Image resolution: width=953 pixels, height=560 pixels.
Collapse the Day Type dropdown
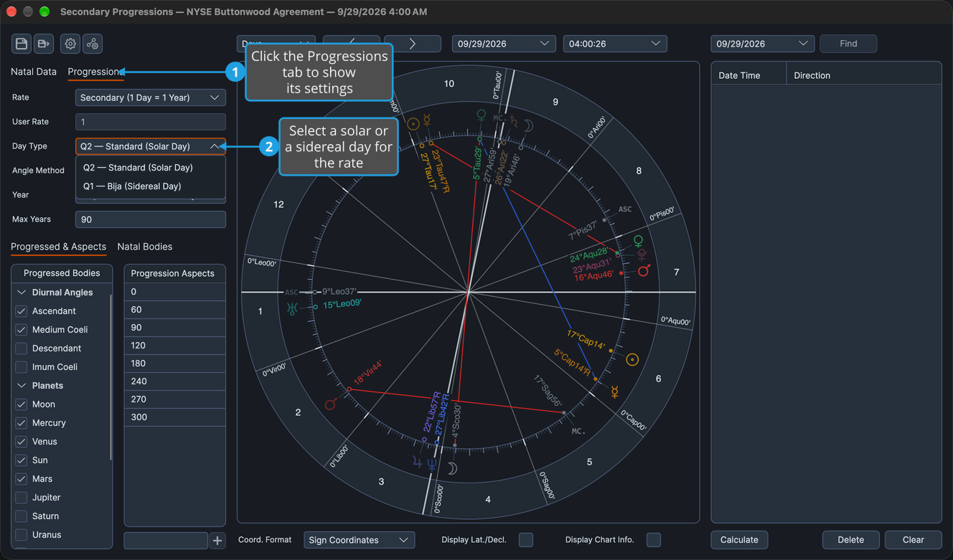click(151, 146)
